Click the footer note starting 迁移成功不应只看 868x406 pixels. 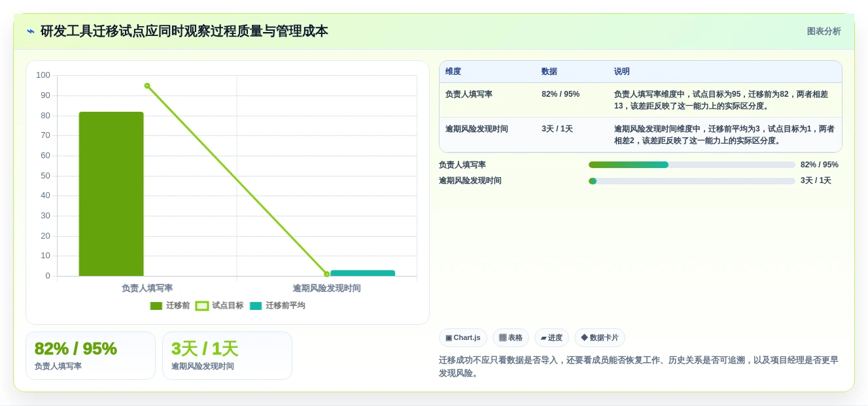click(638, 367)
